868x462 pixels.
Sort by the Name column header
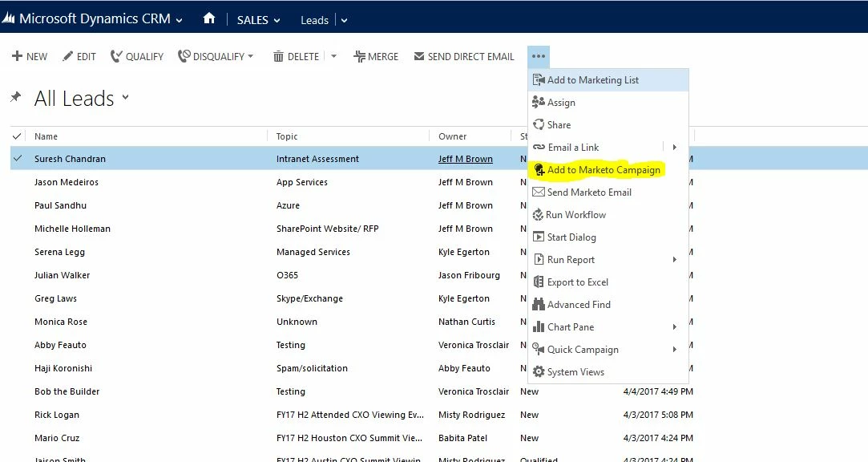coord(46,136)
